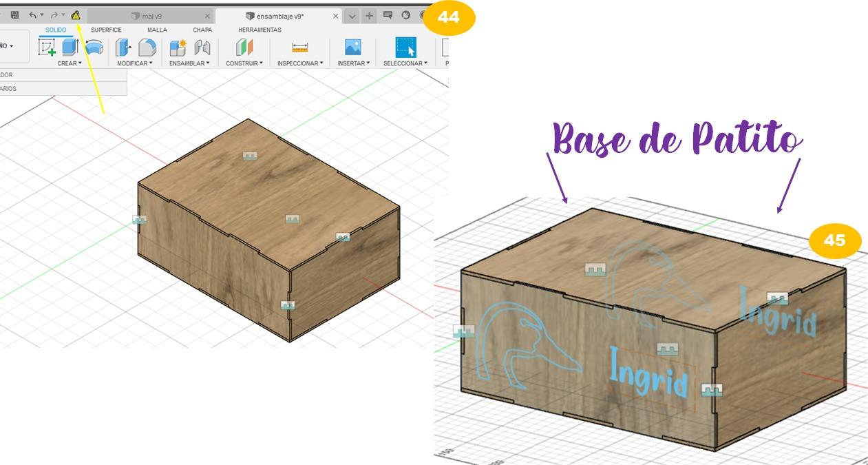The height and width of the screenshot is (465, 868).
Task: Open a new design tab with plus
Action: 370,16
